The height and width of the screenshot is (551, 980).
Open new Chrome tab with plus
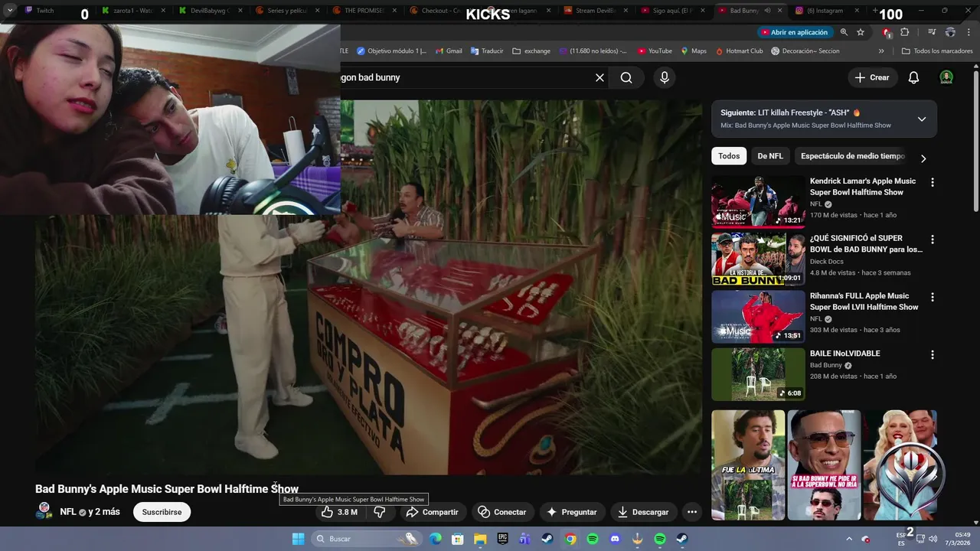[x=875, y=11]
